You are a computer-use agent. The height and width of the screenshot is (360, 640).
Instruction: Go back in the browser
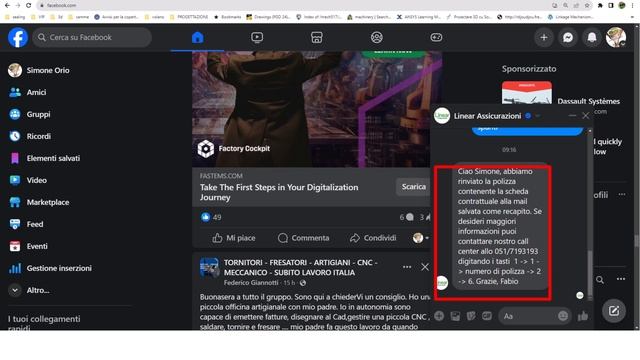pyautogui.click(x=7, y=5)
